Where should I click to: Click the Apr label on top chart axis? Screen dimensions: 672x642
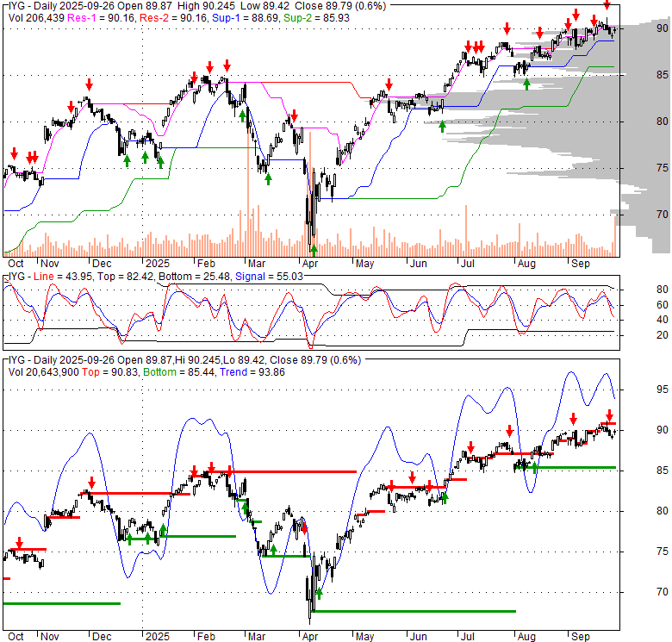[310, 264]
